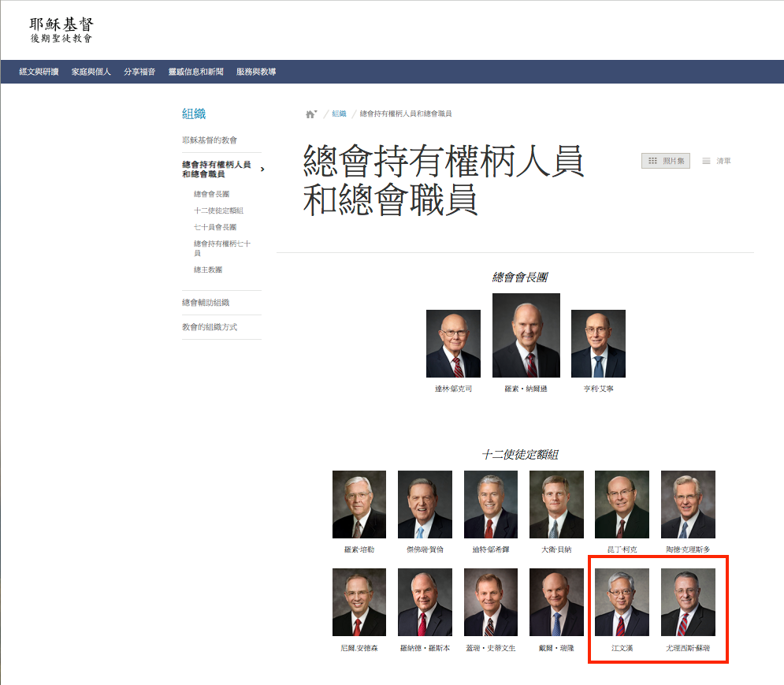This screenshot has height=685, width=784.
Task: Click the name 尤理西斯·蘇瑞
Action: pos(688,648)
